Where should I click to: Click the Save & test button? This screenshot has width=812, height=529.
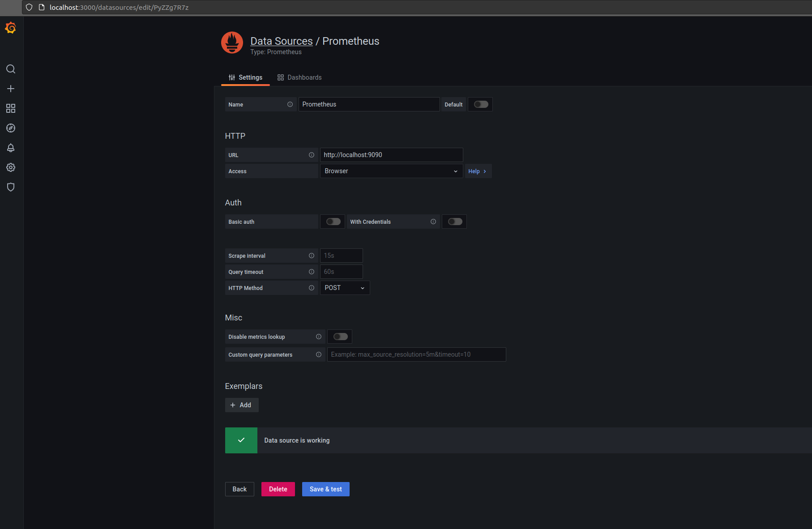coord(326,489)
